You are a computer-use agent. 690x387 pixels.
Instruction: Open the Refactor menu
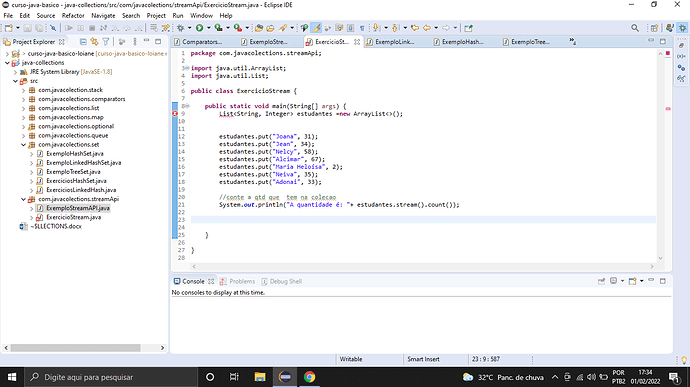73,15
